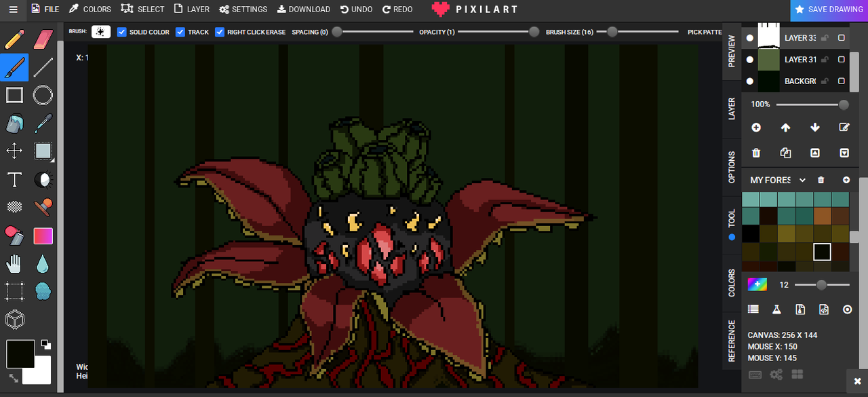Viewport: 868px width, 397px height.
Task: Adjust the layer opacity 100% slider
Action: (x=812, y=105)
